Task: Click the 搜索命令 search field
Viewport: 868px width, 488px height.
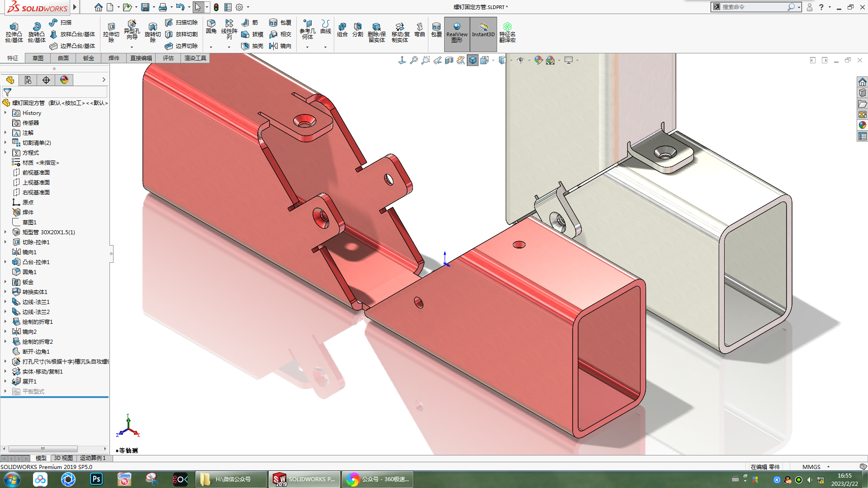Action: tap(753, 7)
